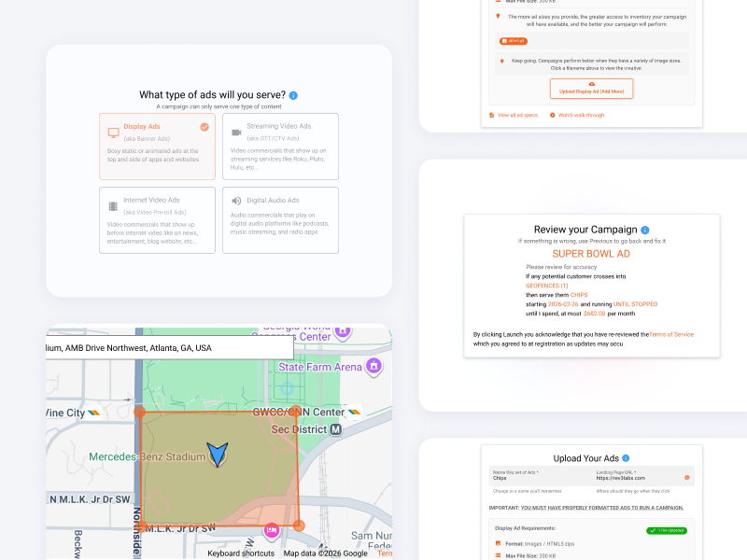Click the info icon beside Upload Your Ads
747x560 pixels.
tap(626, 458)
